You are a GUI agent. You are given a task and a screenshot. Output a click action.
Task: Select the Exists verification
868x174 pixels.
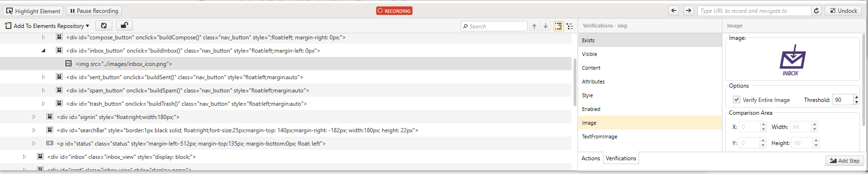tap(650, 40)
